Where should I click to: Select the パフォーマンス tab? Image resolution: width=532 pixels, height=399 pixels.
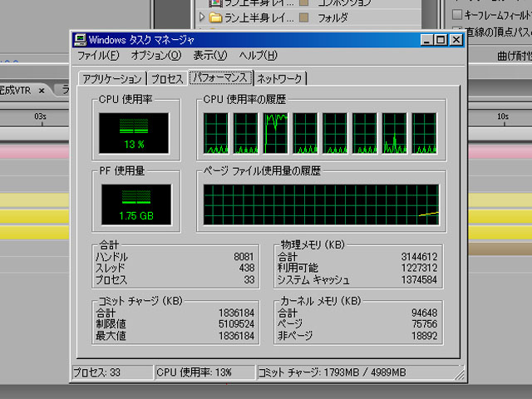(220, 77)
